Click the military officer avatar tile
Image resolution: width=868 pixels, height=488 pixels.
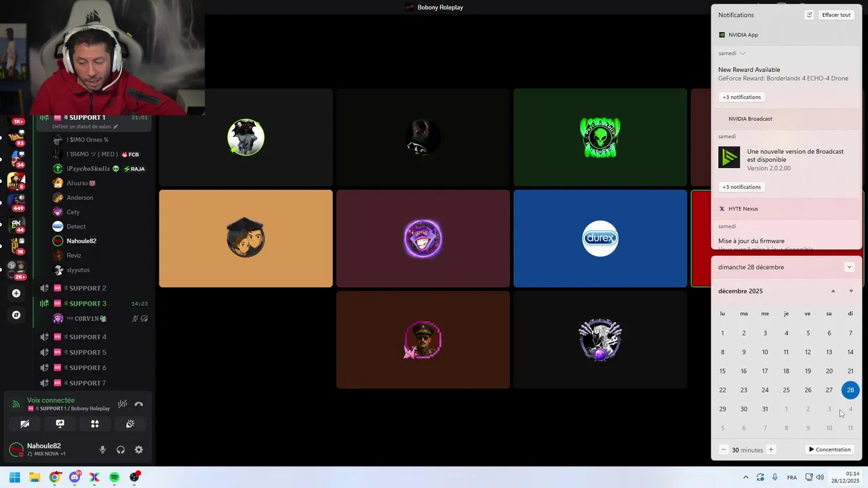tap(423, 340)
